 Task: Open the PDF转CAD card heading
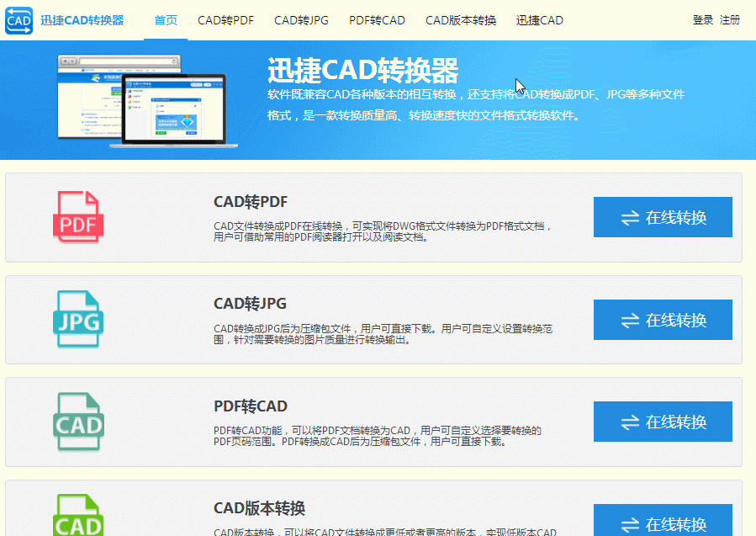click(x=251, y=406)
